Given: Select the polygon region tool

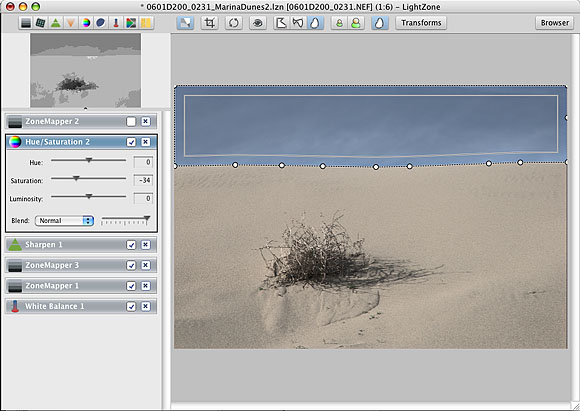Looking at the screenshot, I should 281,23.
